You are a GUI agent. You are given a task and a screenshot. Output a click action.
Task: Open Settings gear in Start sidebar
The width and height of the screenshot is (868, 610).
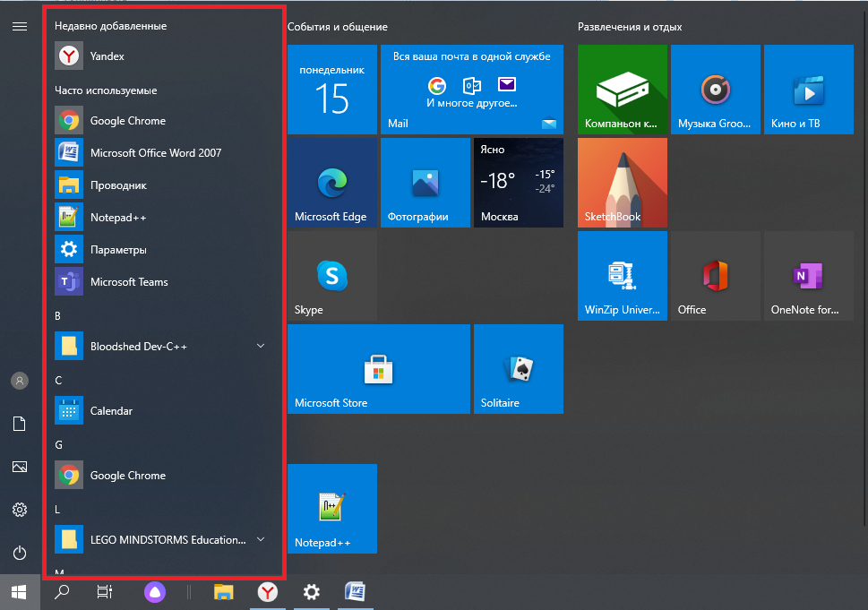coord(20,510)
